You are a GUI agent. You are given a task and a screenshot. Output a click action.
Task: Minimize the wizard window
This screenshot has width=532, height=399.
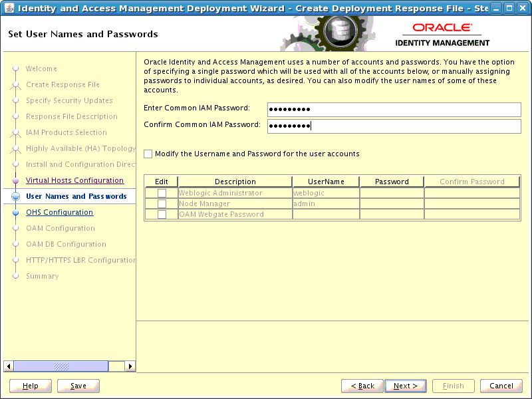496,8
